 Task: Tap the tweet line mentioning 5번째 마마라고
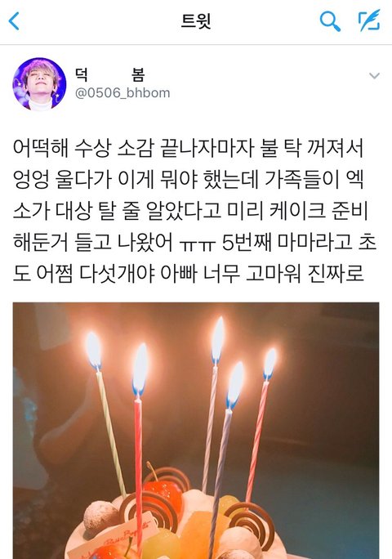(x=194, y=242)
